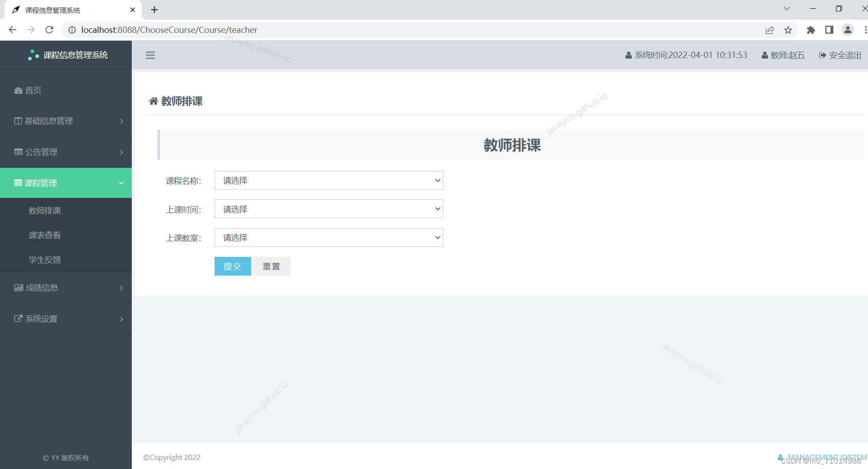This screenshot has height=469, width=868.
Task: Click the 上课教室: field label
Action: (x=183, y=238)
